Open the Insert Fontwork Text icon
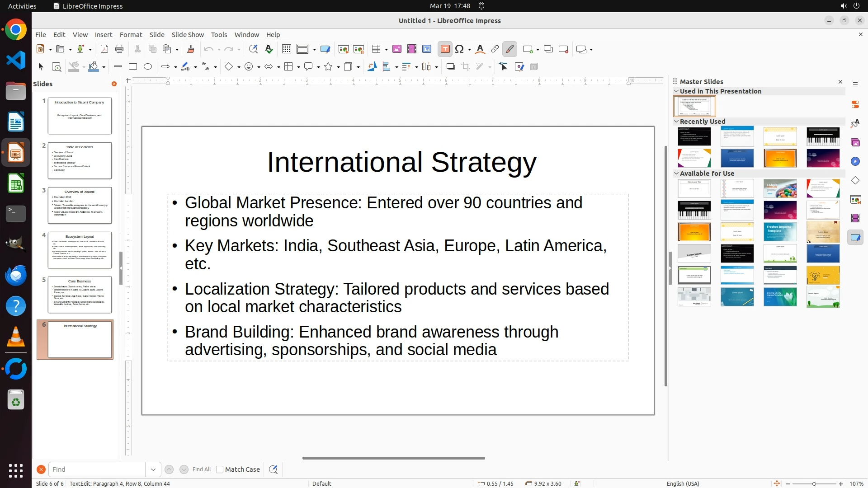This screenshot has width=868, height=488. click(480, 49)
